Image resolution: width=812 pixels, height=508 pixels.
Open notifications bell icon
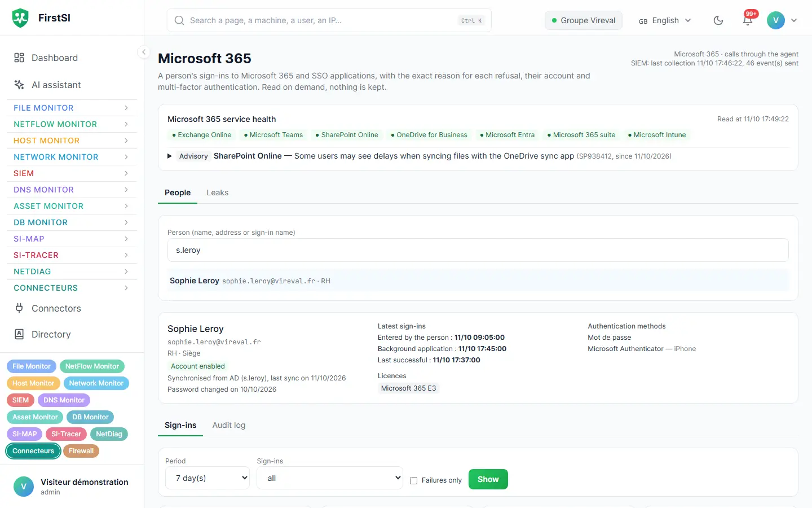[748, 20]
